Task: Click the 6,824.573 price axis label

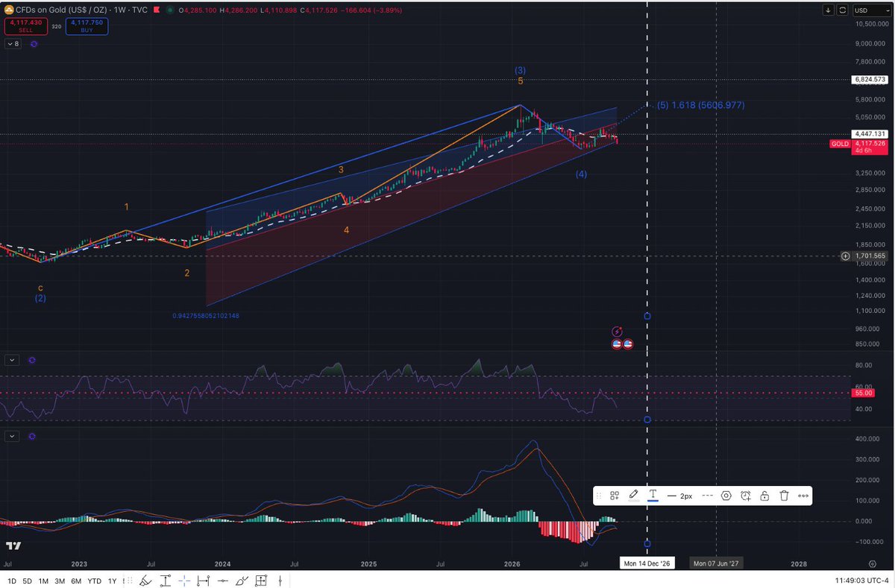Action: click(871, 79)
